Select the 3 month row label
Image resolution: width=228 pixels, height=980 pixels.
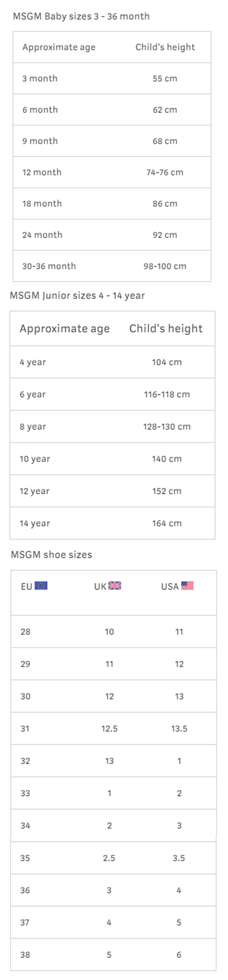click(40, 79)
